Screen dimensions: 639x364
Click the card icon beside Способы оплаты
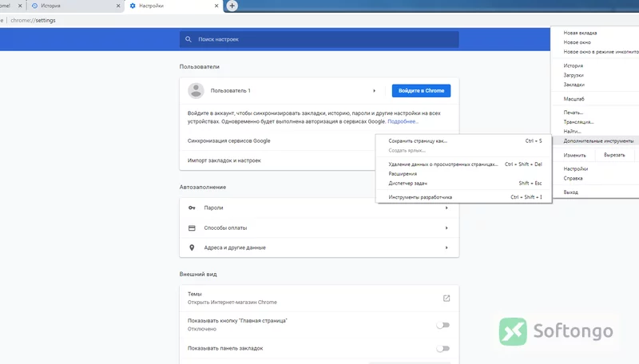tap(192, 228)
